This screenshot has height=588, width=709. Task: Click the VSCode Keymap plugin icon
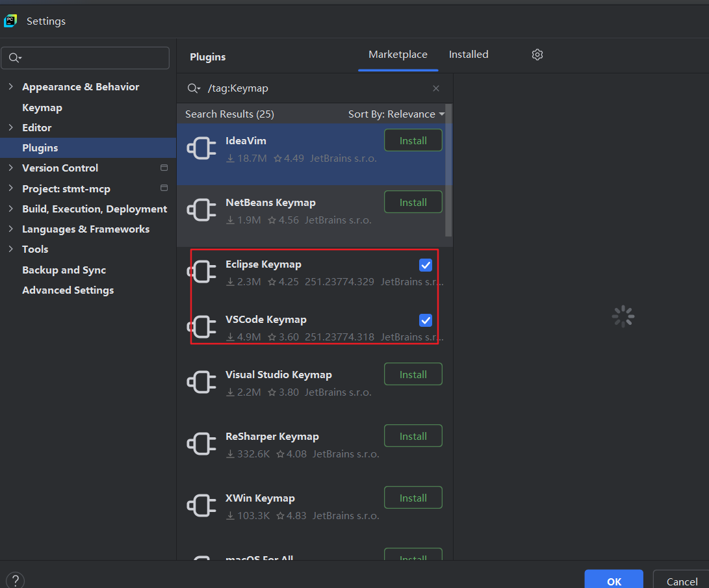201,327
